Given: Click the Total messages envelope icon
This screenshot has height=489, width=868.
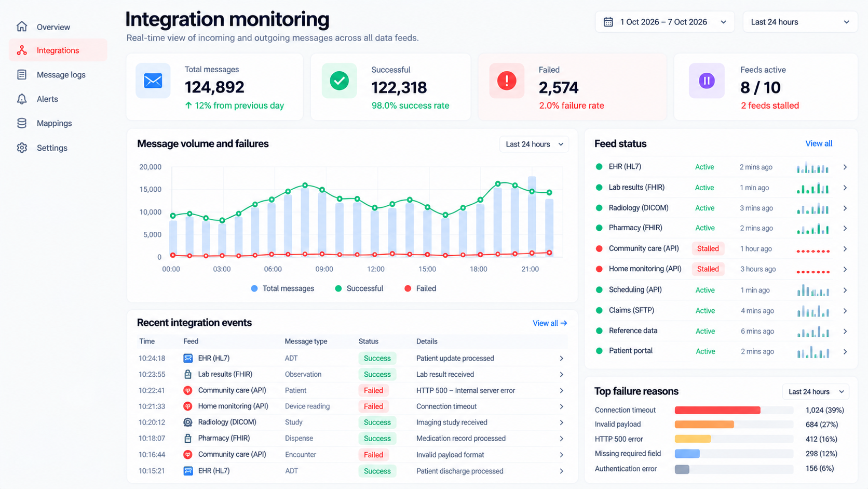Looking at the screenshot, I should tap(153, 81).
